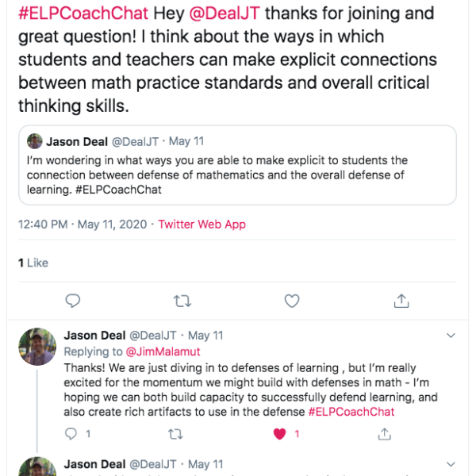Open the small Jason Deal avatar in quoted tweet
Image resolution: width=476 pixels, height=476 pixels.
35,141
